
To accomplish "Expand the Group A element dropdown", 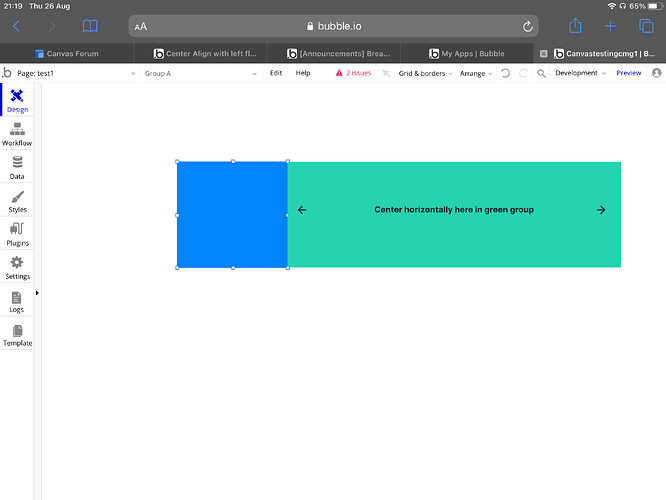I will coord(200,73).
